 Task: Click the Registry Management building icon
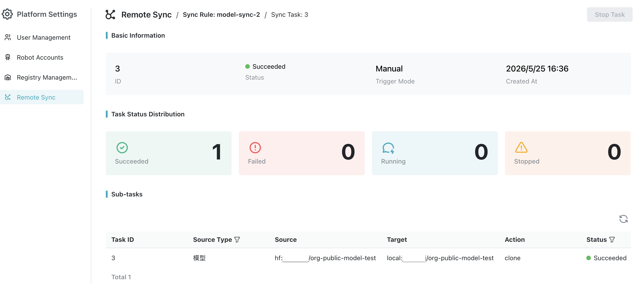click(x=8, y=77)
